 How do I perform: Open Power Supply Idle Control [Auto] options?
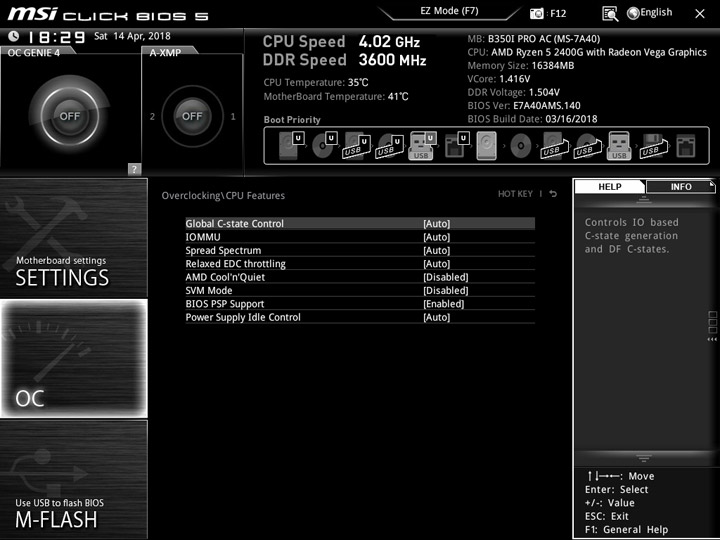[x=436, y=317]
